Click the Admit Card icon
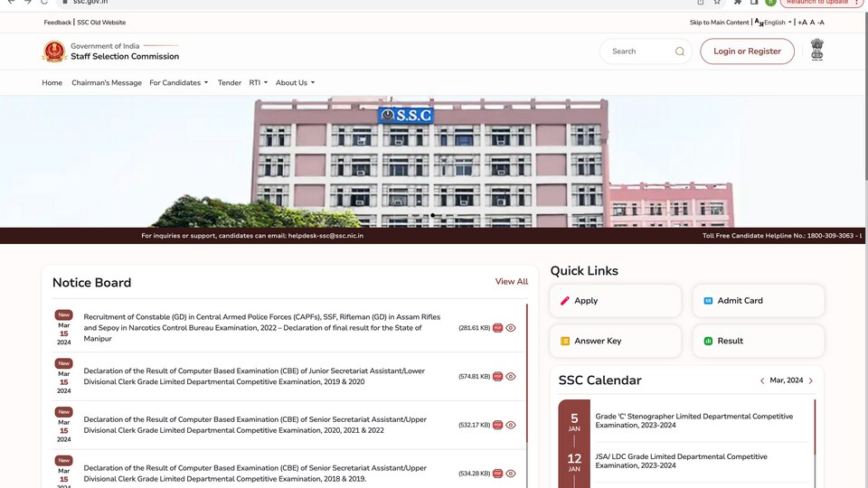 click(708, 301)
